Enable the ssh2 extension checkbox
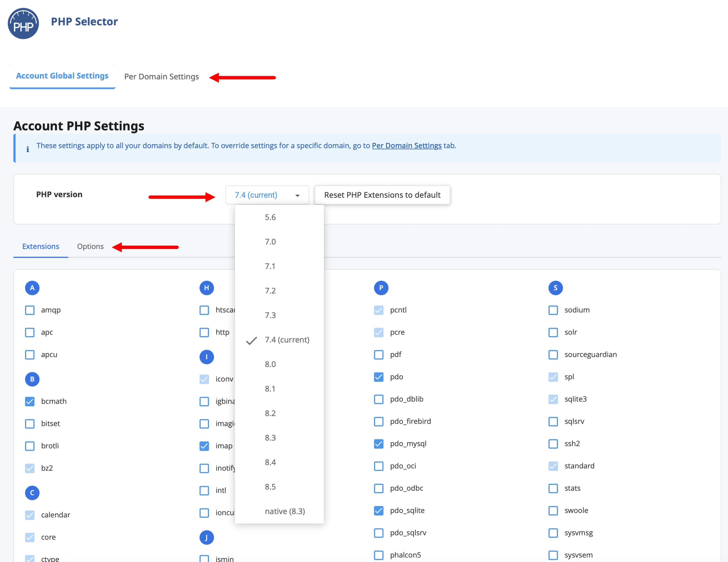Viewport: 728px width, 562px height. [x=553, y=444]
